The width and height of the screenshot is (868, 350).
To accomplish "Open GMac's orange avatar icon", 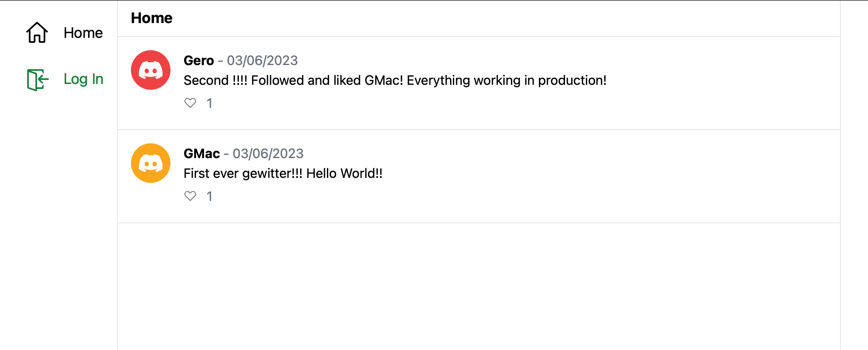I will click(x=151, y=163).
